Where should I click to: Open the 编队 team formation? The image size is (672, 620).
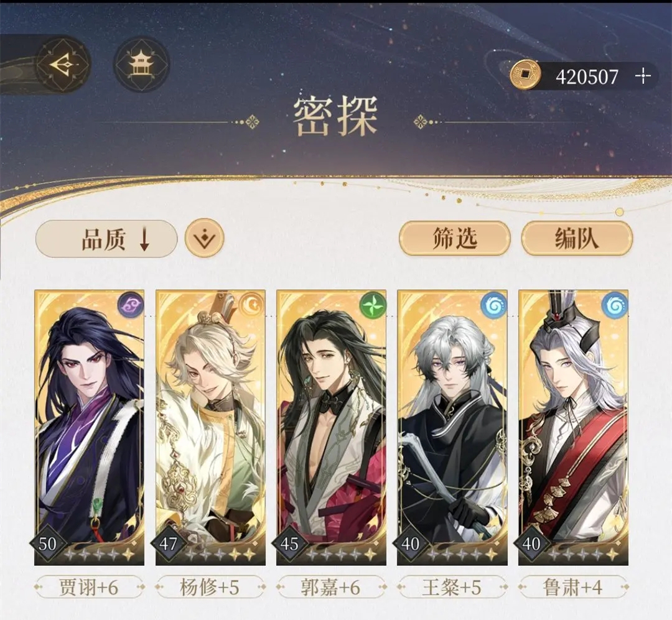577,238
